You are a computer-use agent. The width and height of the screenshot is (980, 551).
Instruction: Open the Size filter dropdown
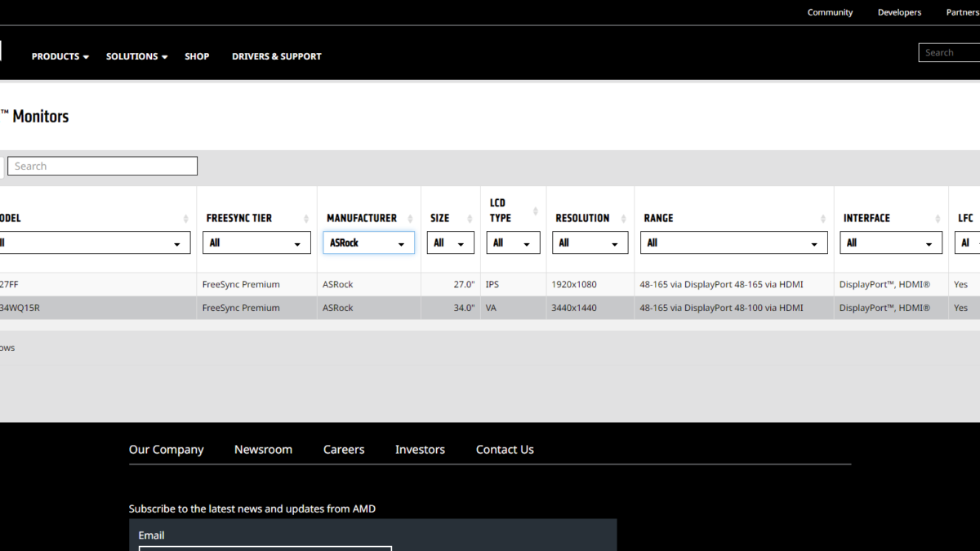point(451,242)
